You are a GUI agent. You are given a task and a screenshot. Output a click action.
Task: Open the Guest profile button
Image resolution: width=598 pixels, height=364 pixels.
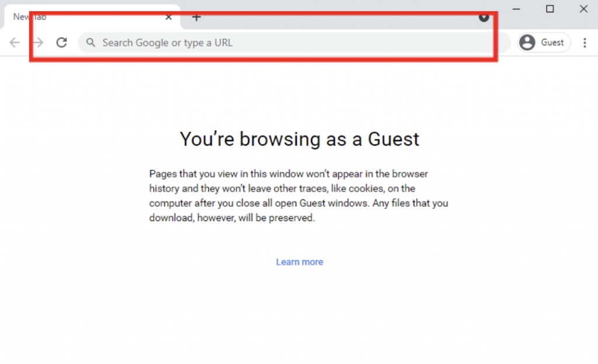click(544, 42)
